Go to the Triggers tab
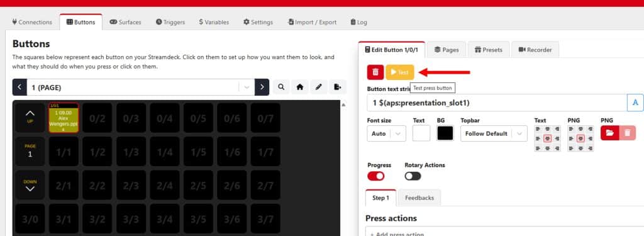 click(170, 22)
